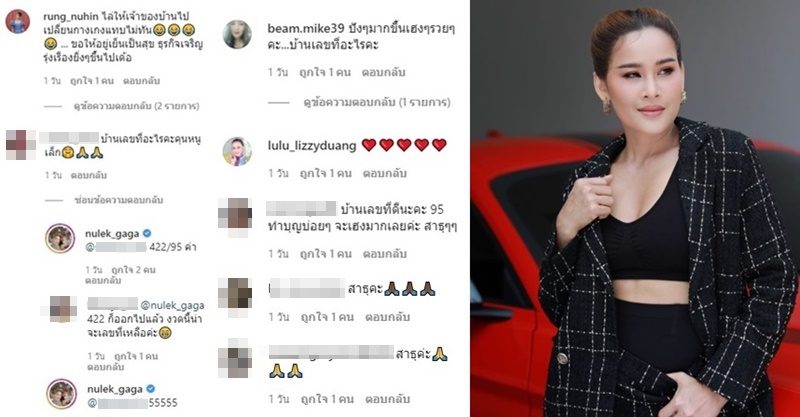800x417 pixels.
Task: Reply to rung_nuhin's comment via ตอบกลับ
Action: (141, 81)
